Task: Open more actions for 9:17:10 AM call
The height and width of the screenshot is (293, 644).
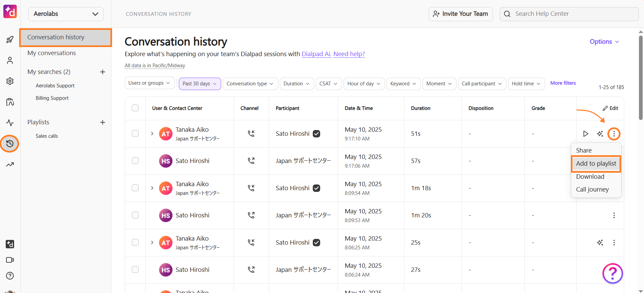Action: (x=614, y=134)
